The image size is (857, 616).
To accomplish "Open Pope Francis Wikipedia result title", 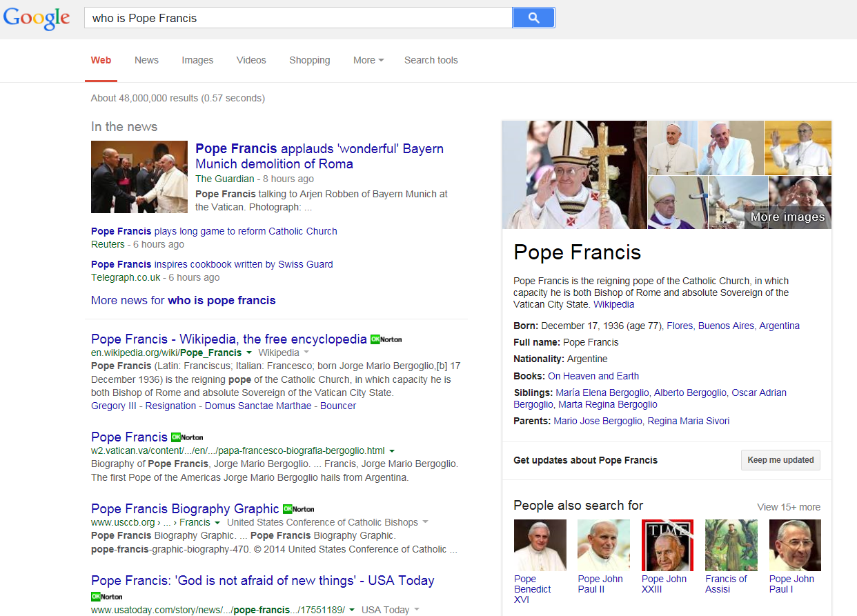I will click(x=229, y=339).
